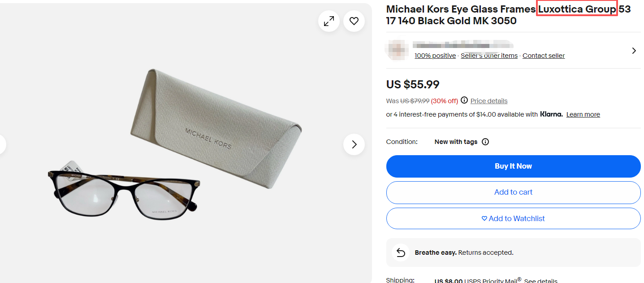The image size is (644, 283).
Task: Expand seller details with the right chevron
Action: [x=634, y=51]
